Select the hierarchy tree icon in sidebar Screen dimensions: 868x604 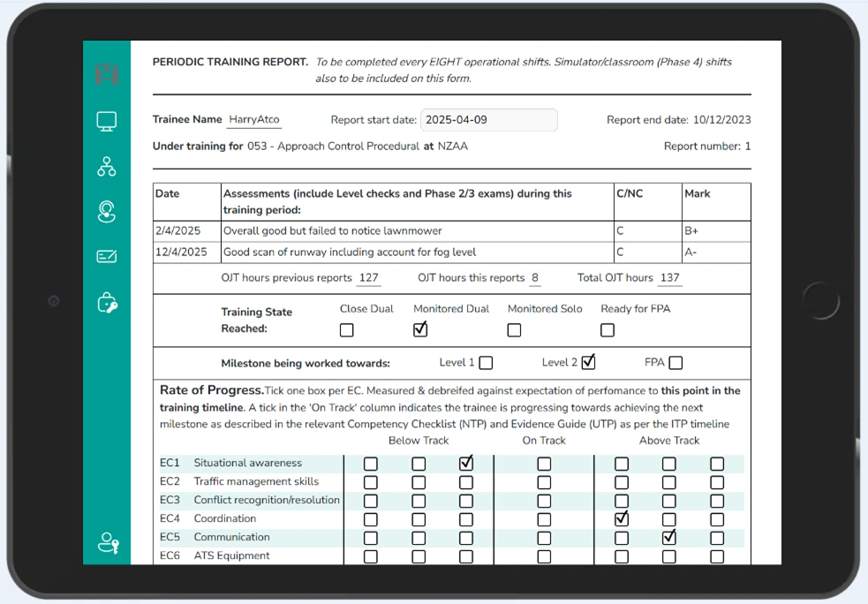click(x=107, y=166)
